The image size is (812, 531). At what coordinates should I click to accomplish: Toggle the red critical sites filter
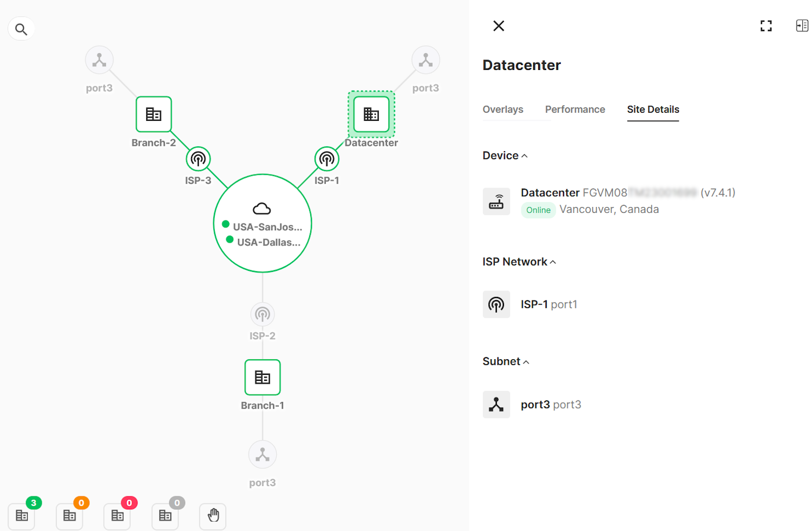(116, 516)
